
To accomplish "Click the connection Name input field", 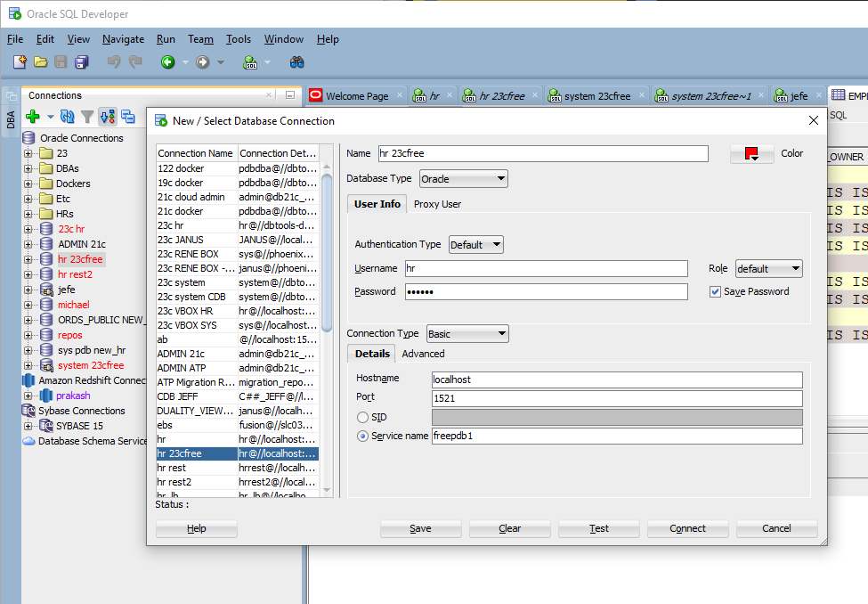I will [543, 153].
